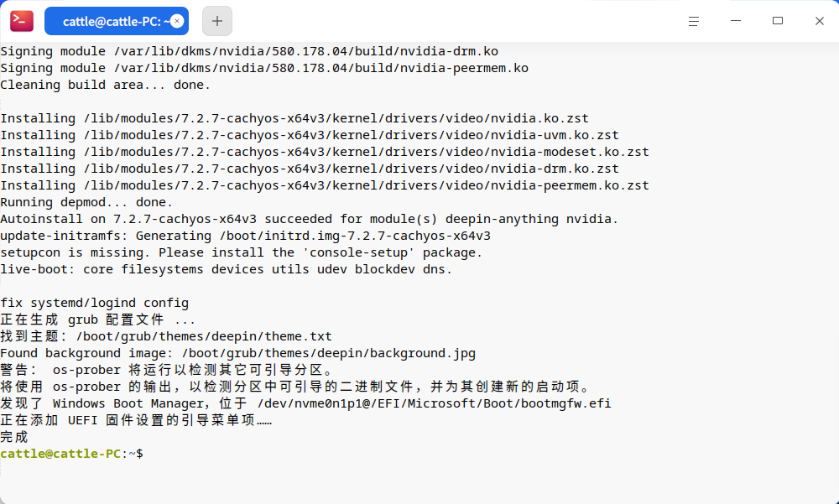Click the Signing module nvidia-drm.ko line

coord(249,51)
